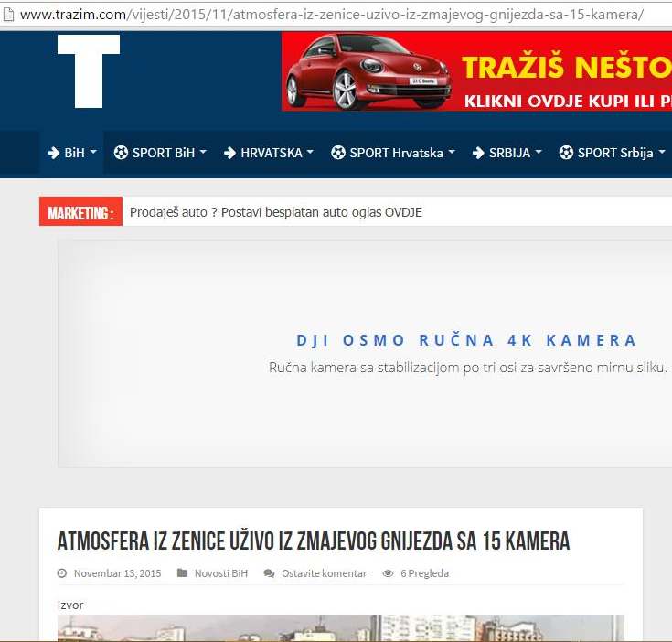Image resolution: width=672 pixels, height=642 pixels.
Task: Click the arrow icon beside HRVATSKA
Action: 229,153
